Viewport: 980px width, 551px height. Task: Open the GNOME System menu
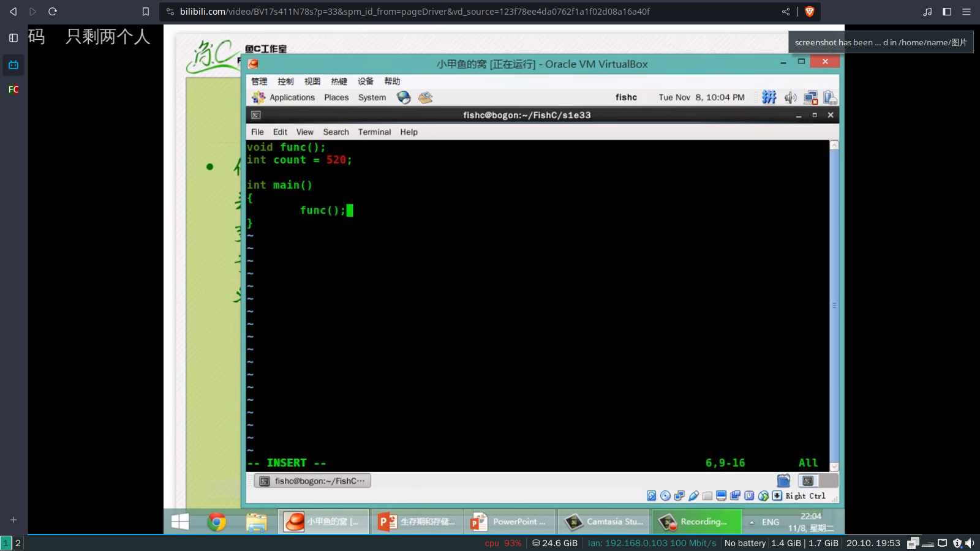point(372,97)
